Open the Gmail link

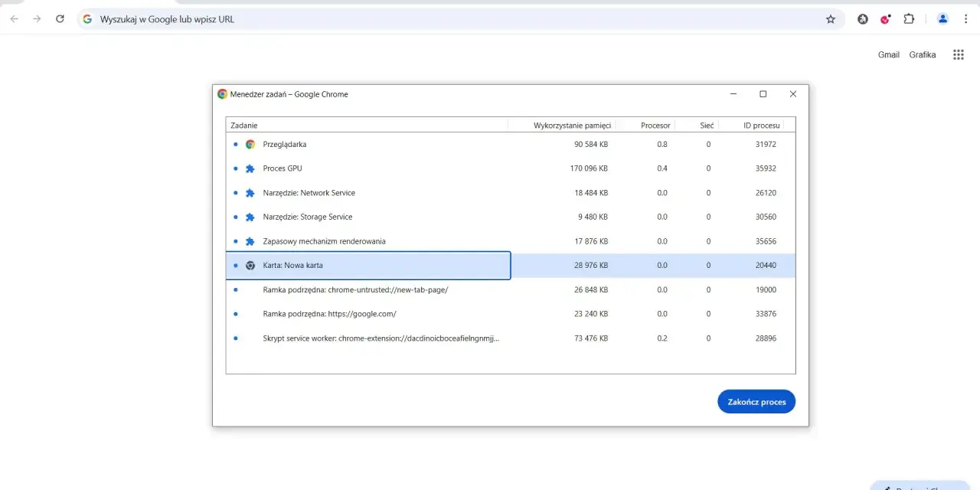point(889,55)
